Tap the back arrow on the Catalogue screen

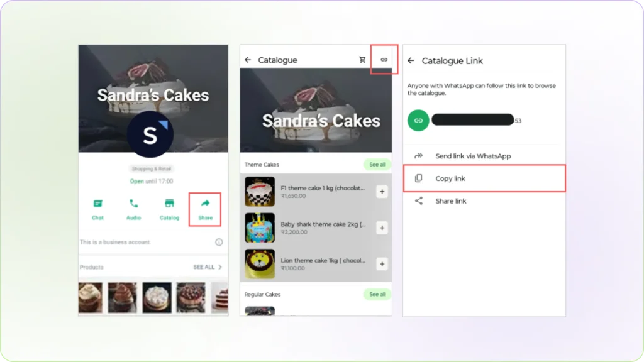coord(249,60)
